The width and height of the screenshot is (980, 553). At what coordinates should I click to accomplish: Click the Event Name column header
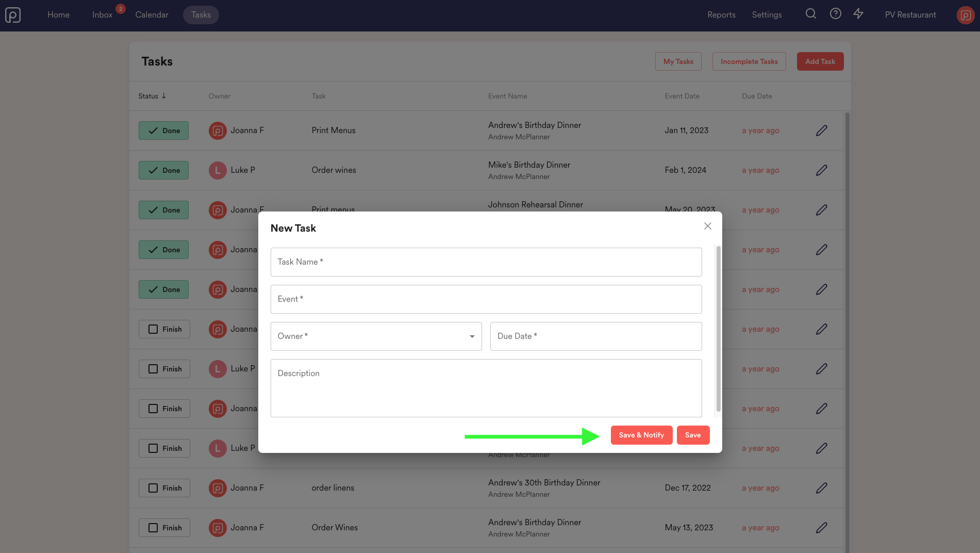508,96
